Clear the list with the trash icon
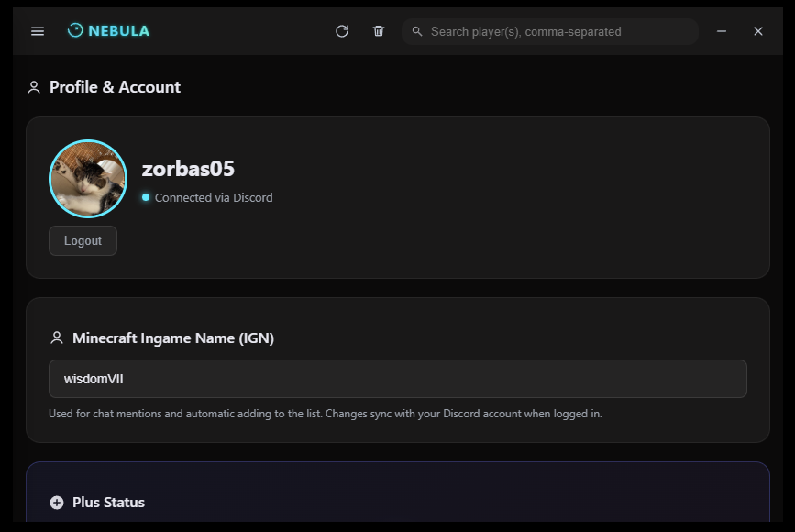The height and width of the screenshot is (532, 795). pos(378,30)
